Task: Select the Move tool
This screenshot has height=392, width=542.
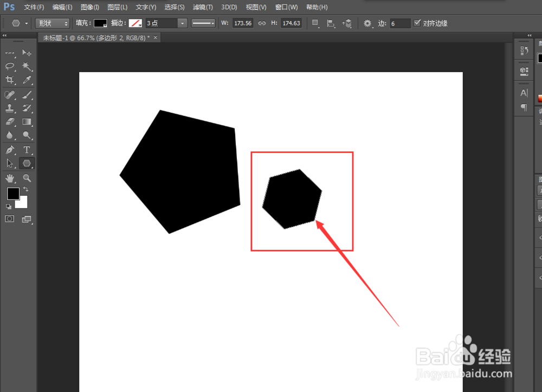Action: pos(27,53)
